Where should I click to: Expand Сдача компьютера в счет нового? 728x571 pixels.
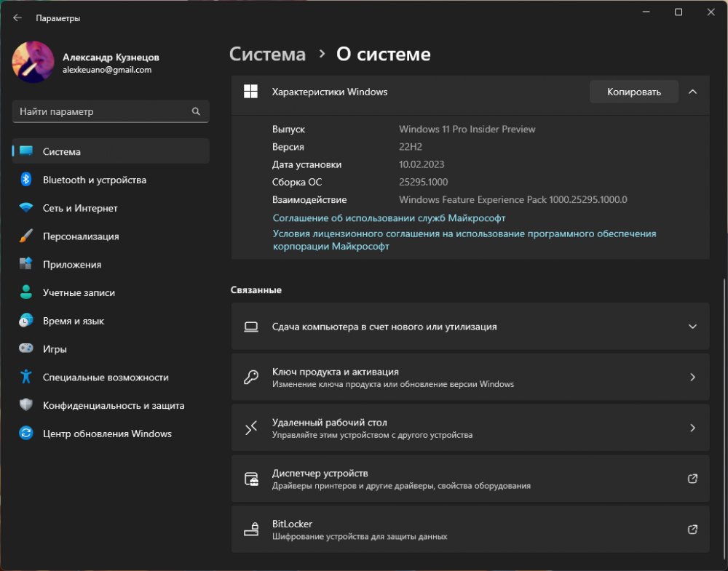point(692,327)
